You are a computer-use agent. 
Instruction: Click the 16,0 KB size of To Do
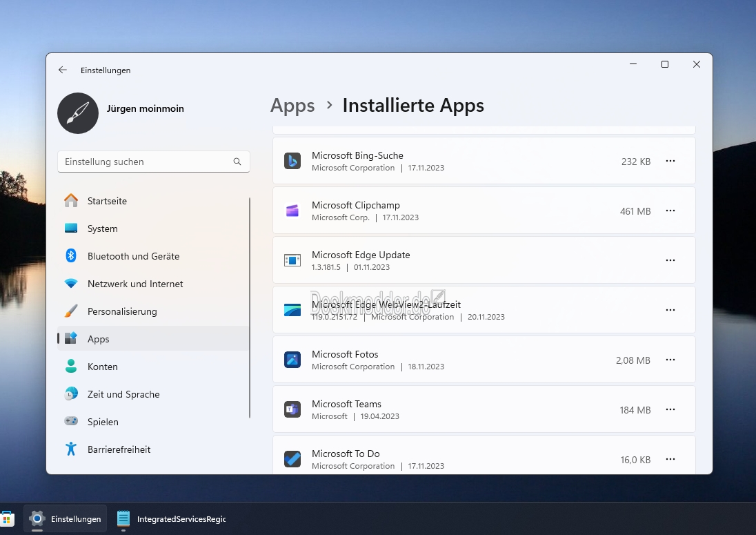(635, 460)
